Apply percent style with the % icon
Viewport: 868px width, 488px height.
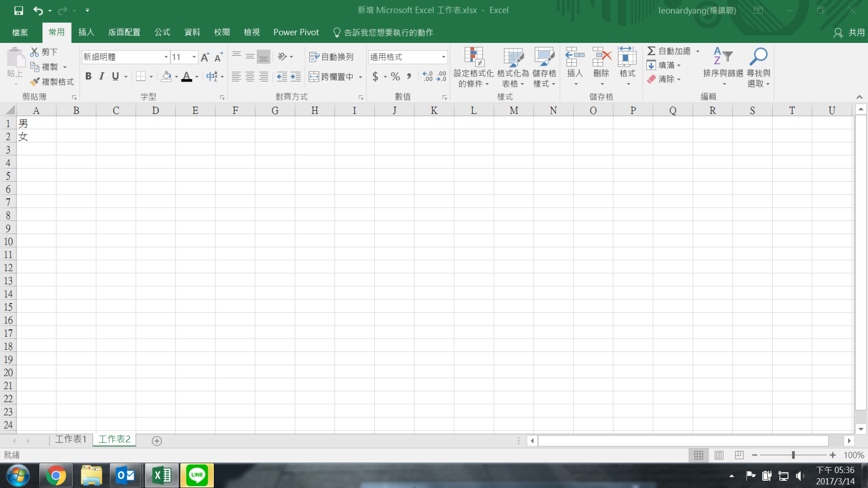pyautogui.click(x=395, y=77)
